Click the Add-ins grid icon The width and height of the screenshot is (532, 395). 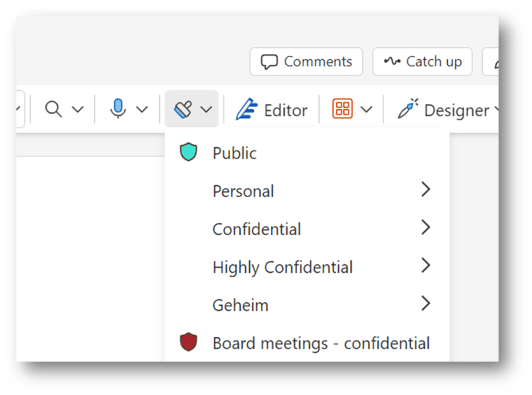tap(343, 108)
